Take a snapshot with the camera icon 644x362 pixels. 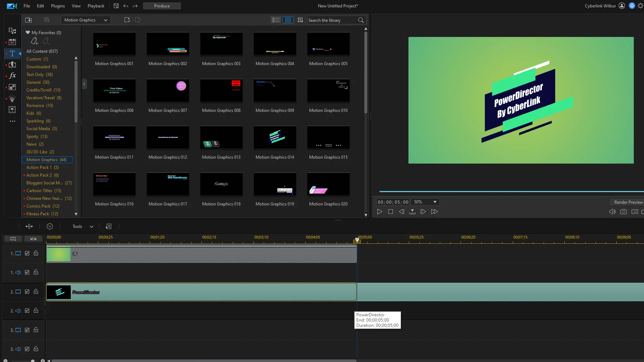point(623,211)
